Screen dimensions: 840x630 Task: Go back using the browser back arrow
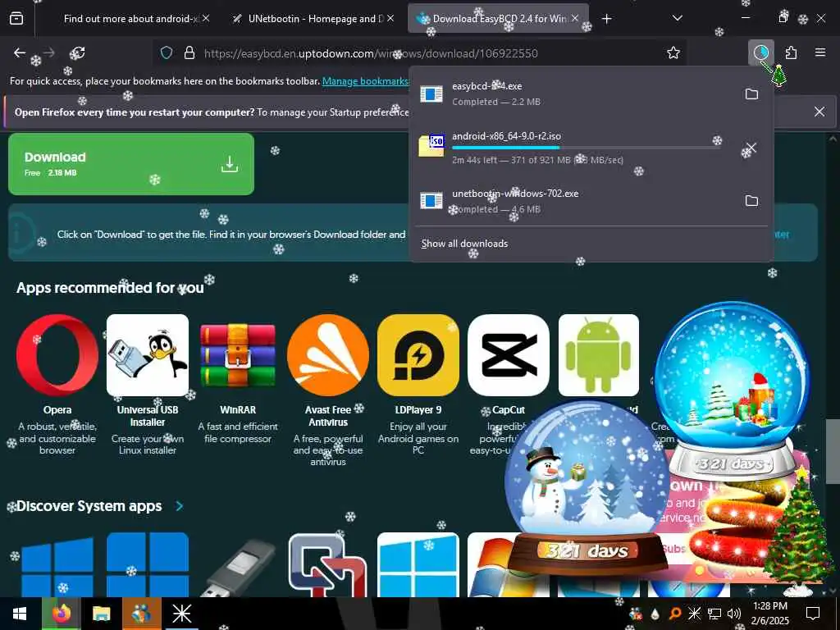[20, 52]
